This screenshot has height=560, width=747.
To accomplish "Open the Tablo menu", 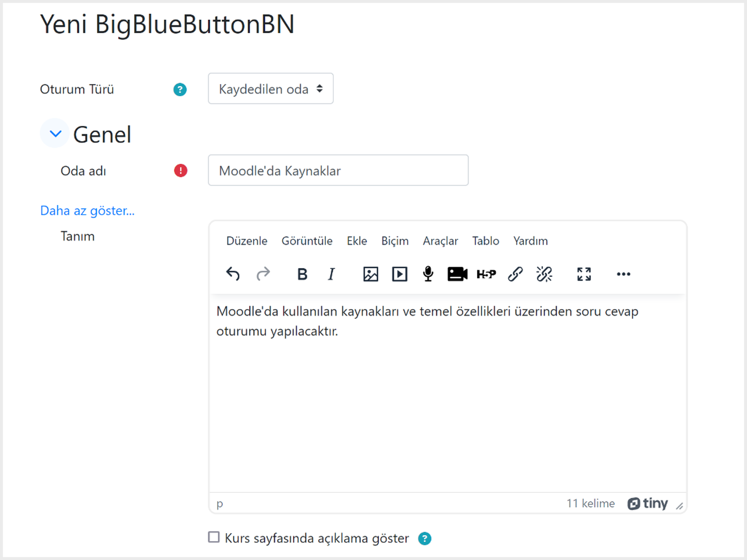I will tap(486, 241).
